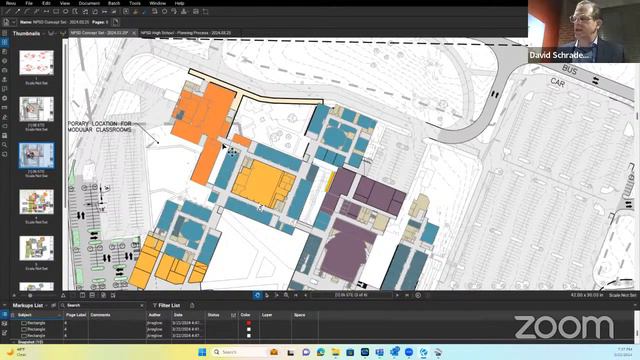This screenshot has height=360, width=640.
Task: Open the Tools menu
Action: (x=135, y=3)
